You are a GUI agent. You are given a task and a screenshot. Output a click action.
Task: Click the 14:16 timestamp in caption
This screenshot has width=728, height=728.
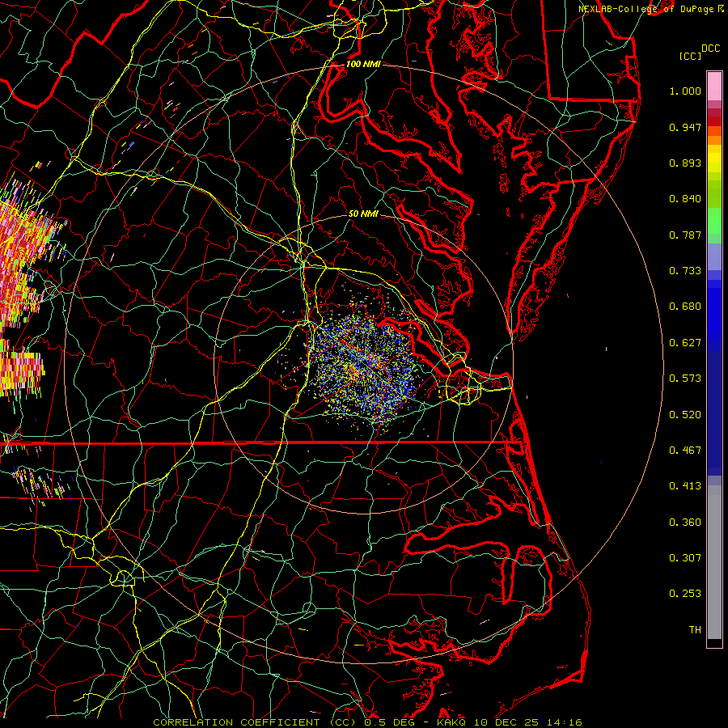tap(564, 722)
